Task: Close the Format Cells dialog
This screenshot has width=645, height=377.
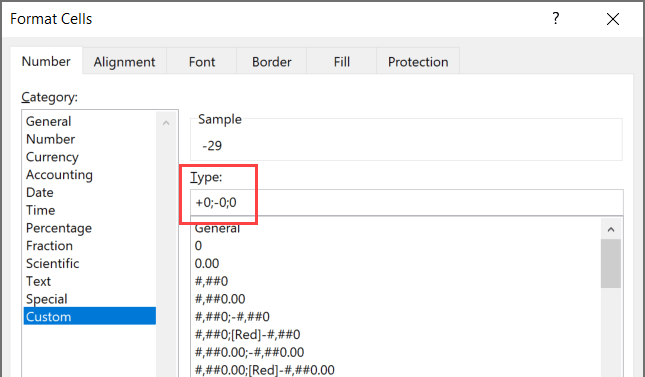Action: click(613, 19)
